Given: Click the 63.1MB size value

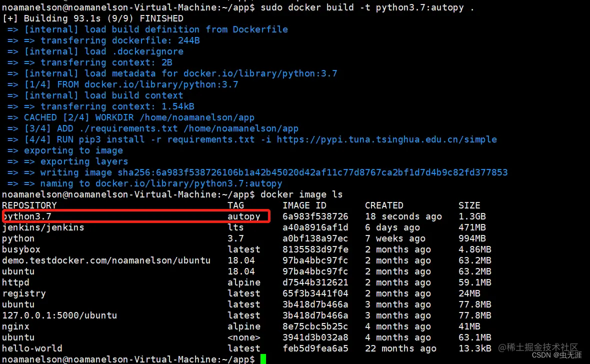Looking at the screenshot, I should pos(474,337).
